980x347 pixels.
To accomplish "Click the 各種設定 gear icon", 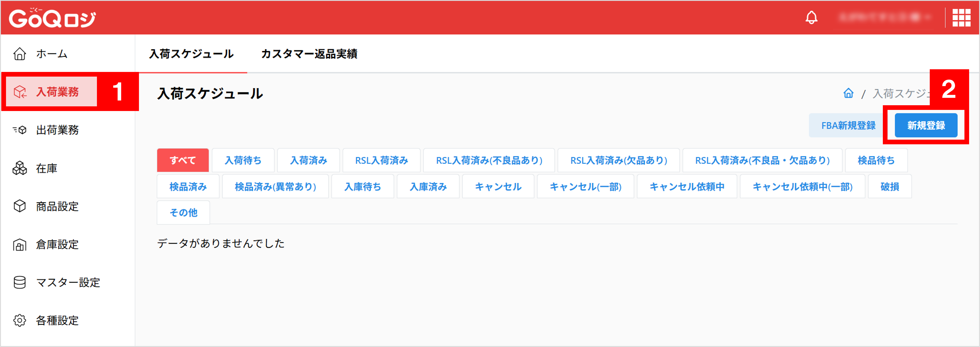I will click(x=20, y=320).
